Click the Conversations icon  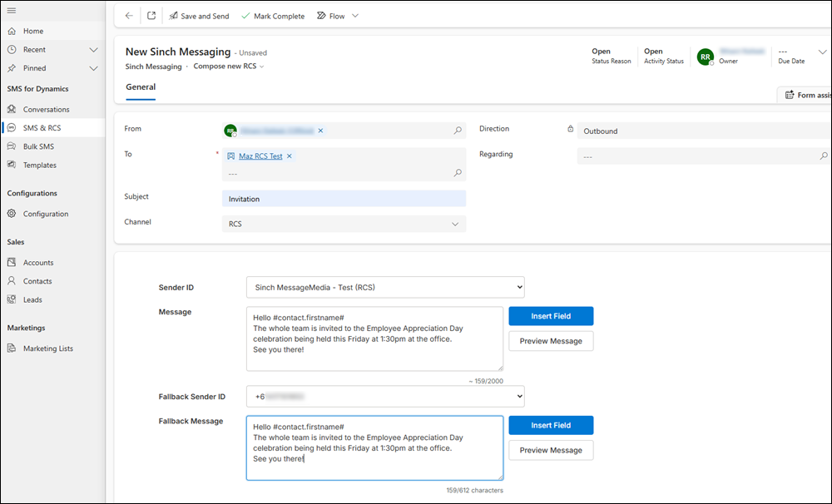pyautogui.click(x=12, y=109)
